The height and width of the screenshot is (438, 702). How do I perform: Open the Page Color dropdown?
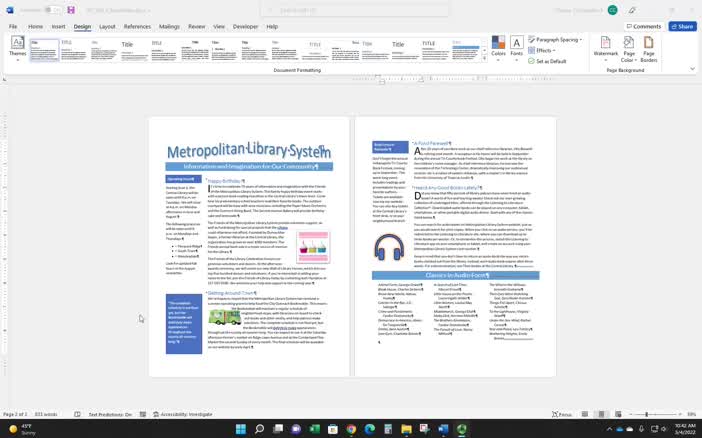click(629, 49)
